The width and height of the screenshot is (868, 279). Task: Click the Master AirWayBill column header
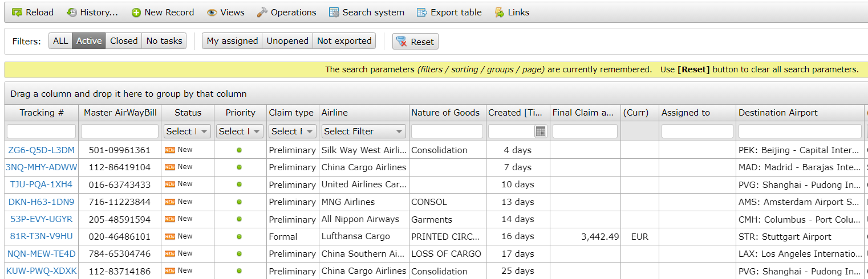point(120,113)
